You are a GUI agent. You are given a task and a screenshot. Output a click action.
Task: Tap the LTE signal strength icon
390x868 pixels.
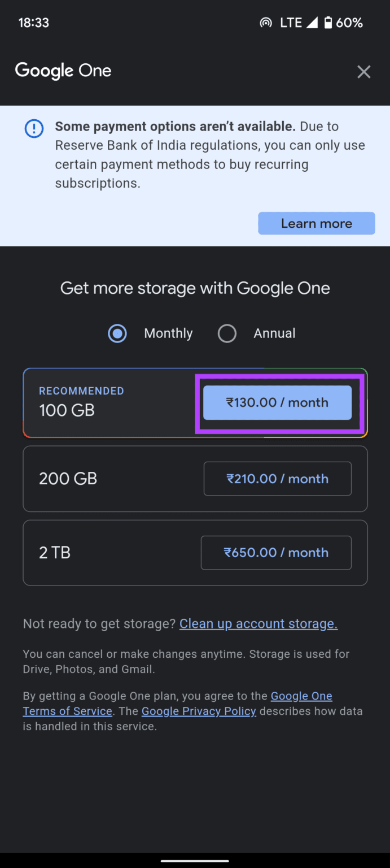pos(312,23)
